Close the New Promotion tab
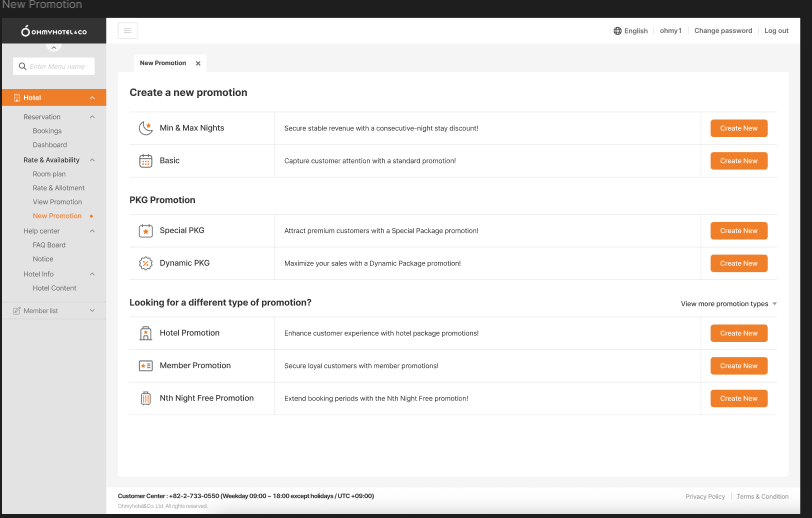812x518 pixels. pos(198,63)
